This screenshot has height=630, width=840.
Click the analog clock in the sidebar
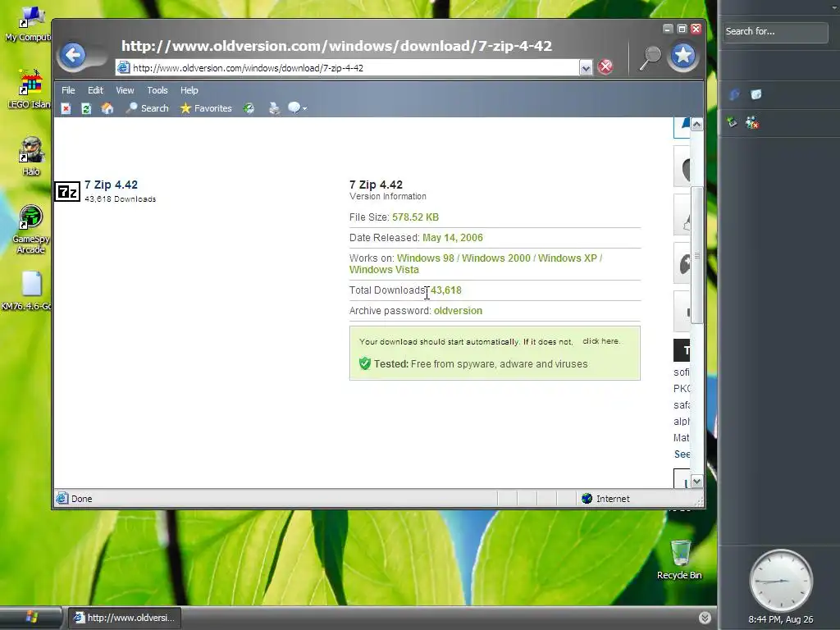[x=781, y=580]
